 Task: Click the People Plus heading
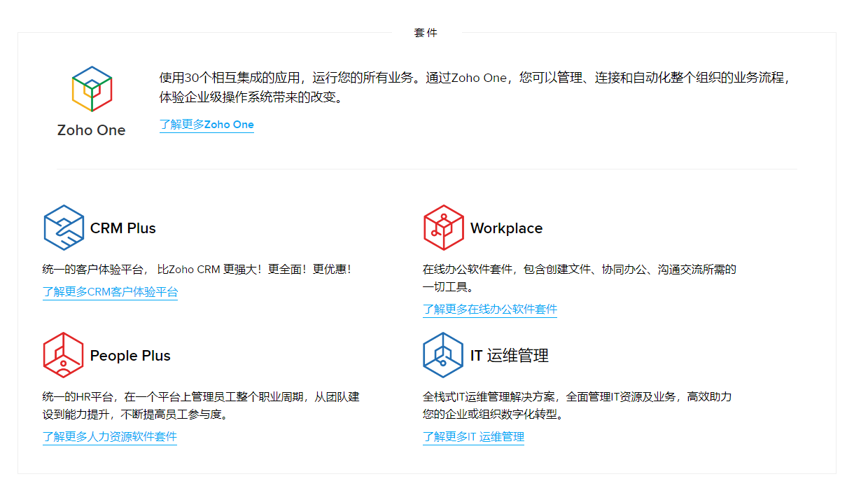pyautogui.click(x=130, y=356)
